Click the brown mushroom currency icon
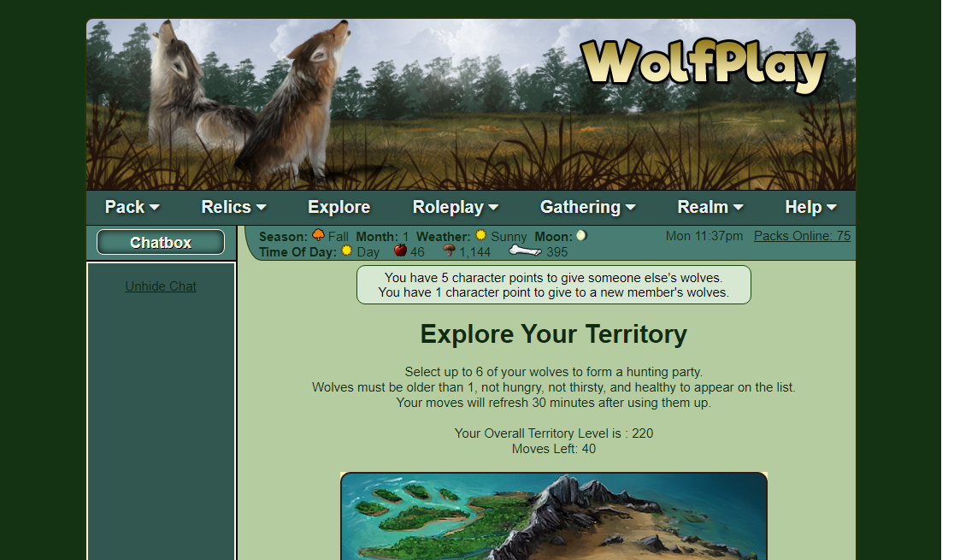 (x=449, y=251)
